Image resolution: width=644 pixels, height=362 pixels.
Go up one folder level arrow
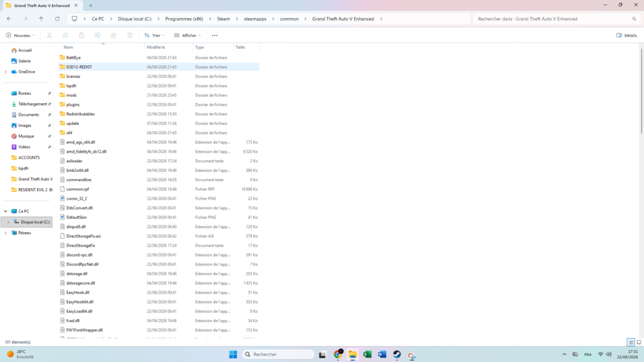click(x=41, y=19)
